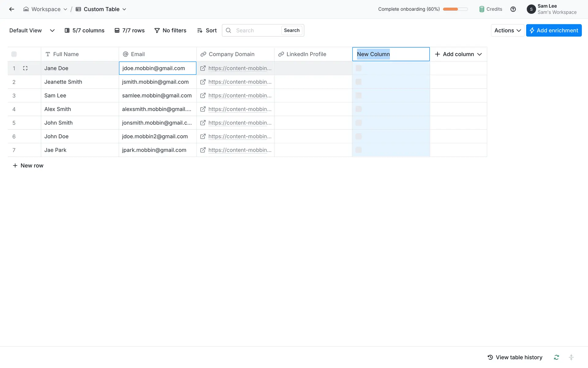Click the Add enrichment button
Viewport: 588px width, 368px height.
(554, 30)
